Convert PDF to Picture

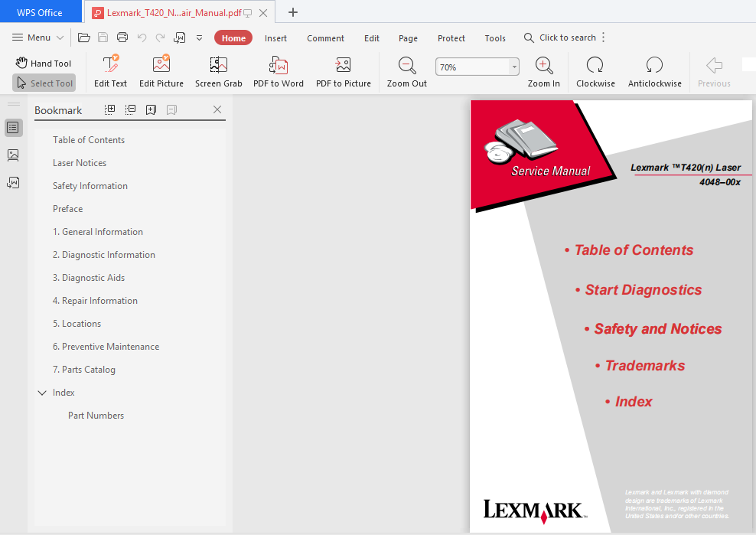pyautogui.click(x=344, y=71)
